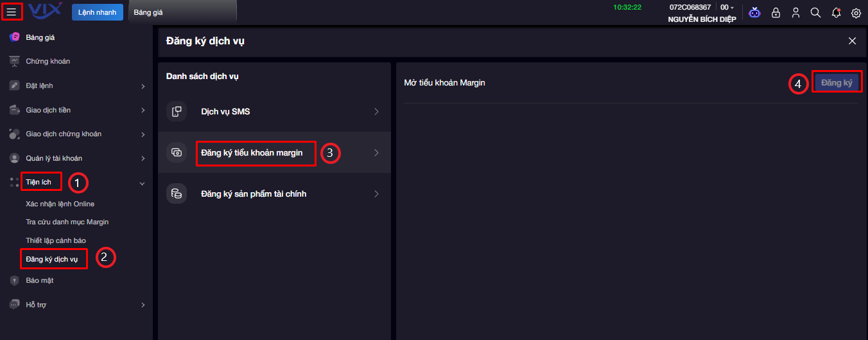Click the Bảo mật shield icon
Viewport: 868px width, 340px height.
pyautogui.click(x=14, y=280)
